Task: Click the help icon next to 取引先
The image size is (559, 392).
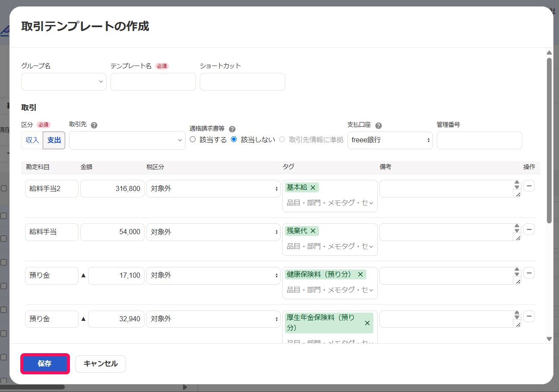Action: point(94,125)
